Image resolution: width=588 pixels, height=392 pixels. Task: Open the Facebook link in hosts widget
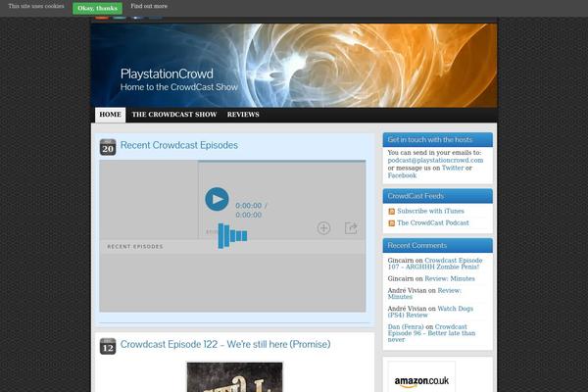(x=402, y=175)
